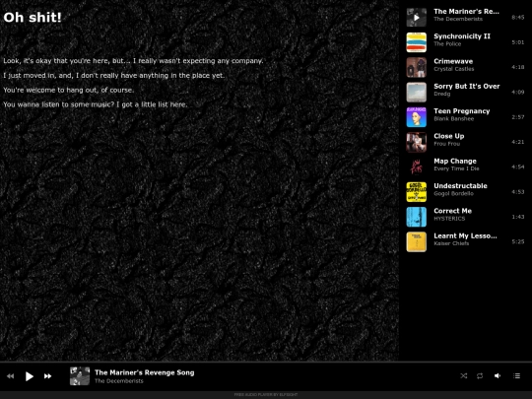The height and width of the screenshot is (399, 532).
Task: Click the Teen Pregnancy album art
Action: [x=417, y=117]
